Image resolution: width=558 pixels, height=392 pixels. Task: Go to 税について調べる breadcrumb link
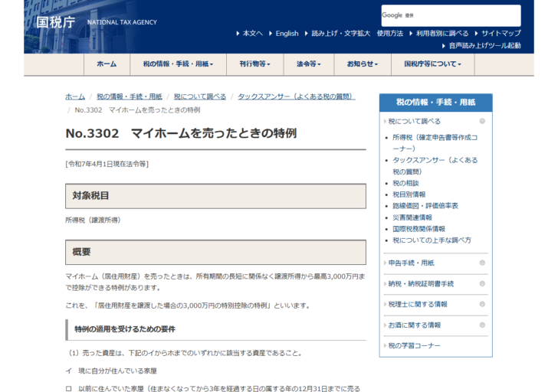(x=200, y=96)
